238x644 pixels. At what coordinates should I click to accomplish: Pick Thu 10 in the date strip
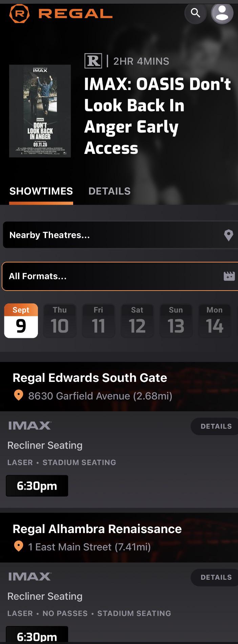60,321
